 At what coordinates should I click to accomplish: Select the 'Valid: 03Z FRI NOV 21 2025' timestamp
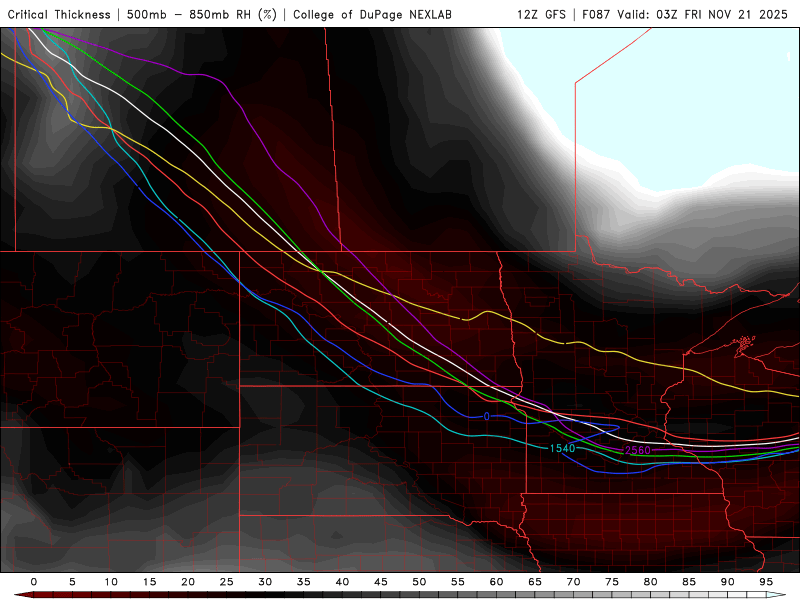703,14
